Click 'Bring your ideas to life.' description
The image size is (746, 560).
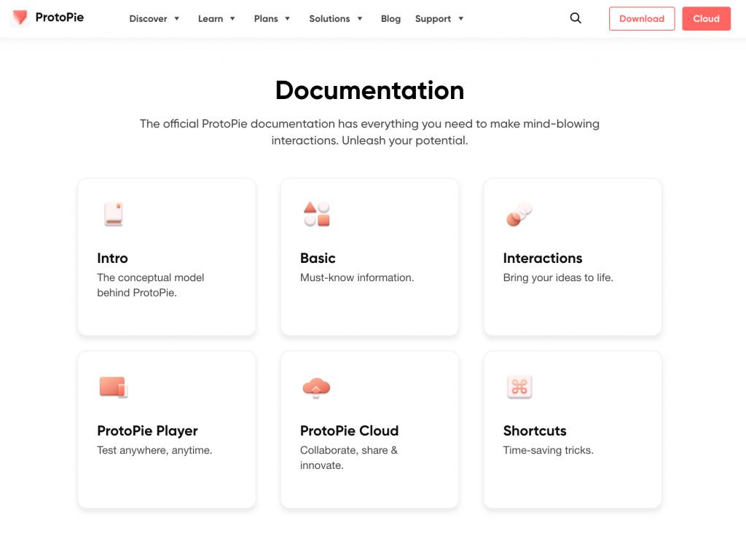point(558,277)
